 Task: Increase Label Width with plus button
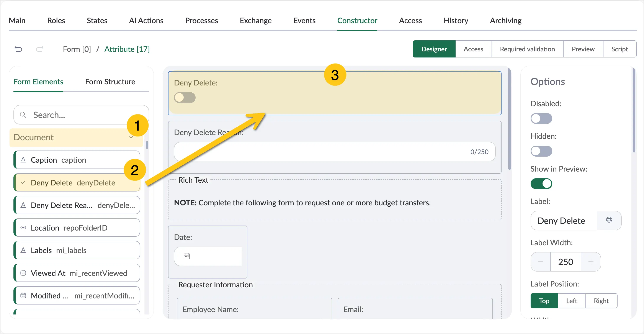[x=591, y=262]
